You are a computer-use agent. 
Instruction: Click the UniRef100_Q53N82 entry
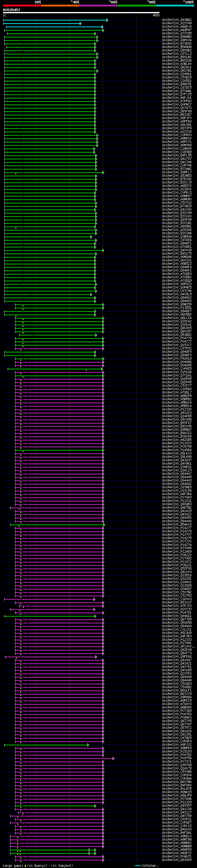pos(177,335)
